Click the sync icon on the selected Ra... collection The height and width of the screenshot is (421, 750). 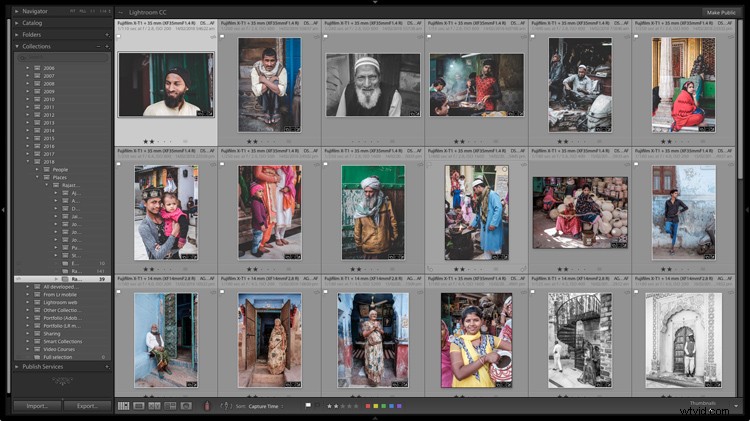[x=19, y=279]
